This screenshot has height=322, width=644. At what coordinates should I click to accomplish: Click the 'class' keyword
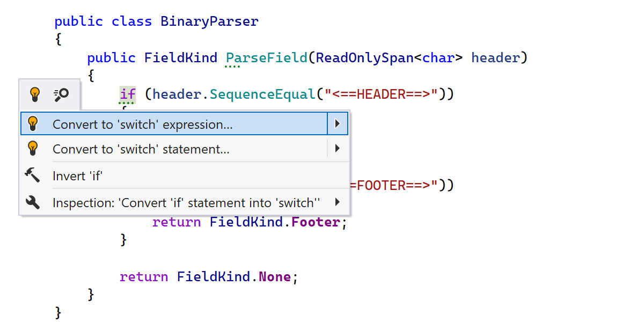131,21
